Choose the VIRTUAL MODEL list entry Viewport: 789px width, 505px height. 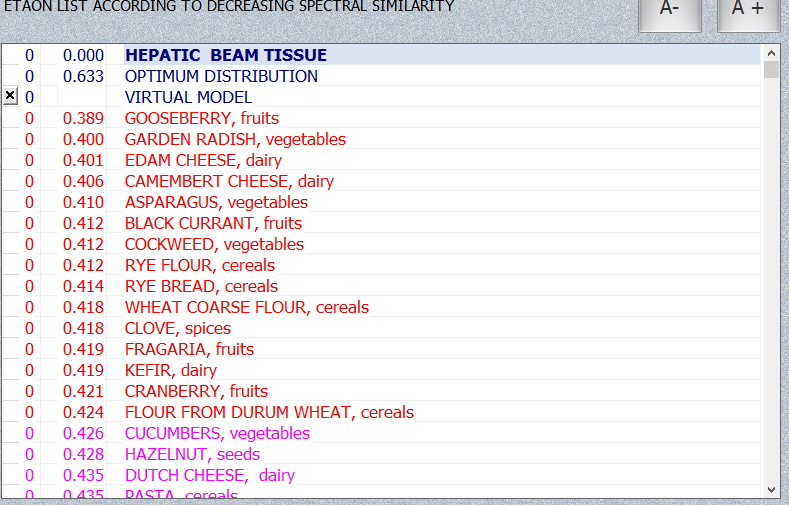coord(188,97)
